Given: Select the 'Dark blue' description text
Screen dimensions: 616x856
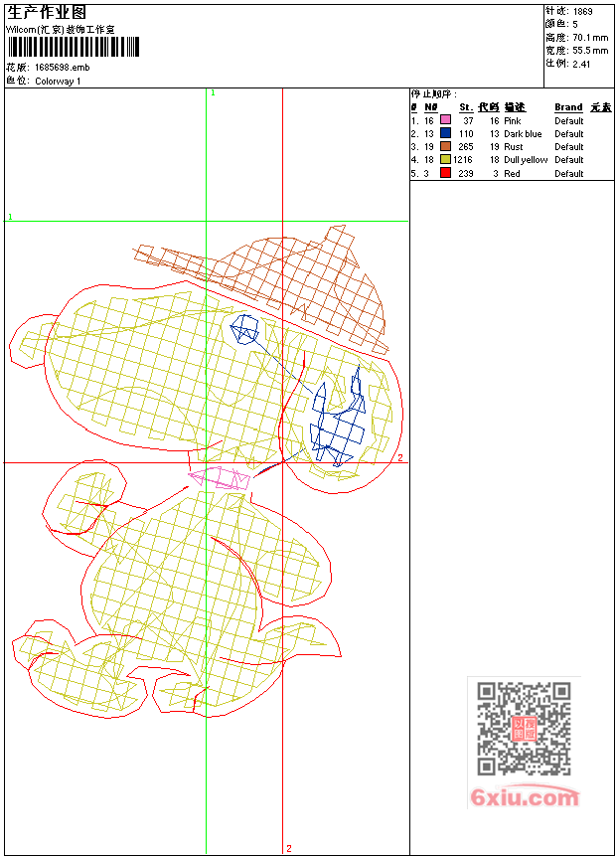Looking at the screenshot, I should tap(523, 134).
